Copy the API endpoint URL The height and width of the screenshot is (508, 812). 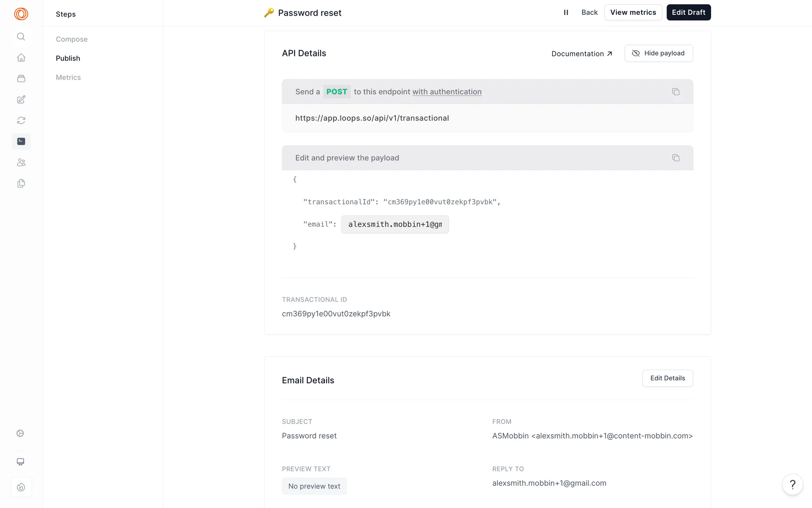[x=675, y=92]
